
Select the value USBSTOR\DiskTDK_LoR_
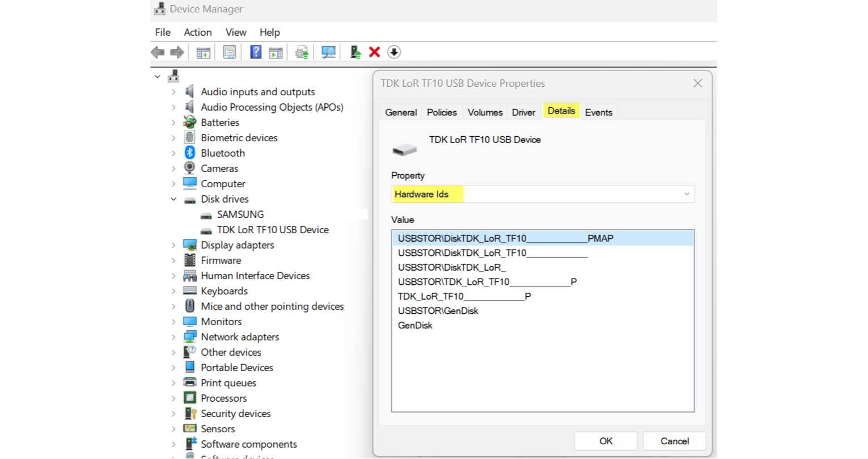pyautogui.click(x=543, y=267)
